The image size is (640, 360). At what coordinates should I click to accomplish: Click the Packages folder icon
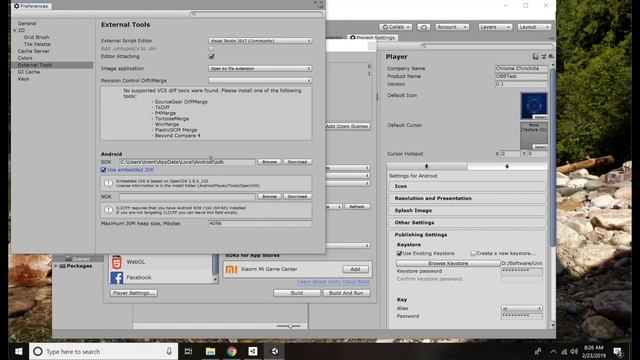coord(62,266)
